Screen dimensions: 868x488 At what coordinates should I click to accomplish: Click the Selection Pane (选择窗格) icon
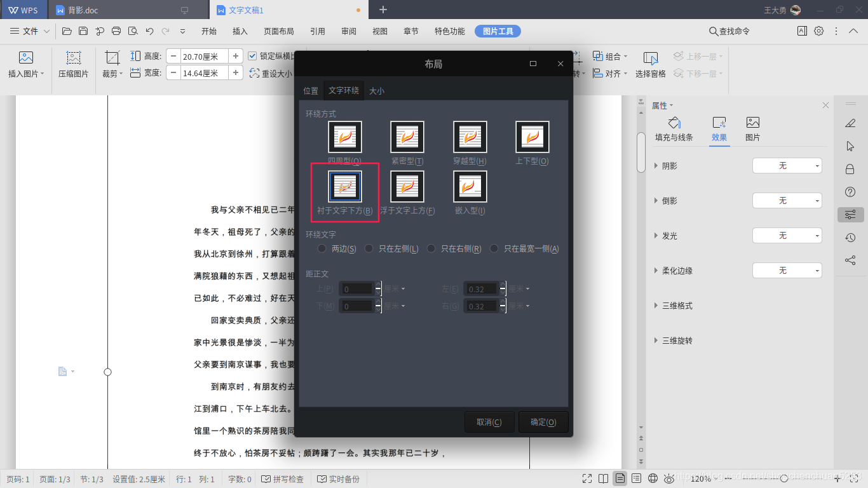pyautogui.click(x=651, y=58)
